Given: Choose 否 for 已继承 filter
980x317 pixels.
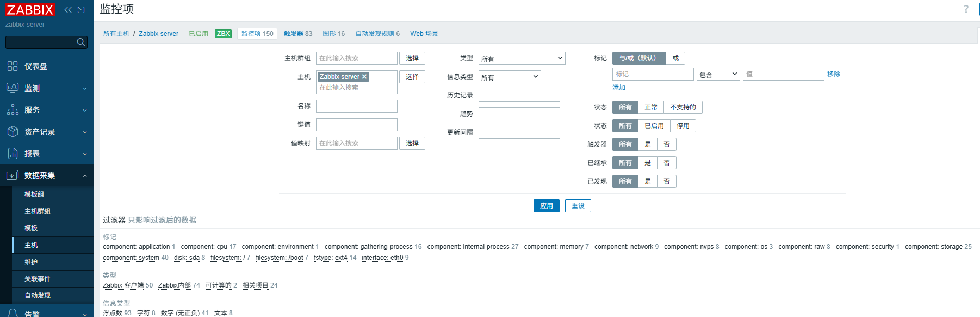Looking at the screenshot, I should click(x=667, y=163).
